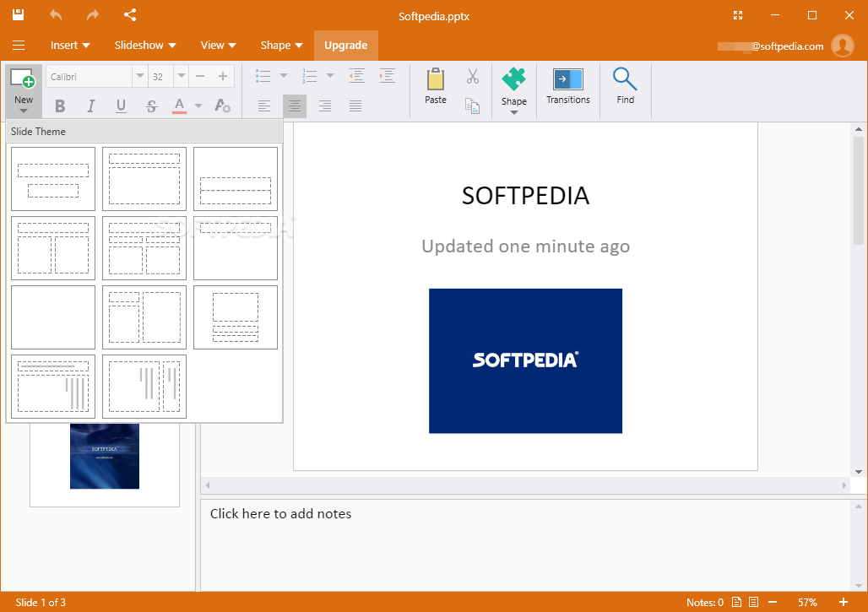
Task: Toggle Strikethrough formatting
Action: pos(152,106)
